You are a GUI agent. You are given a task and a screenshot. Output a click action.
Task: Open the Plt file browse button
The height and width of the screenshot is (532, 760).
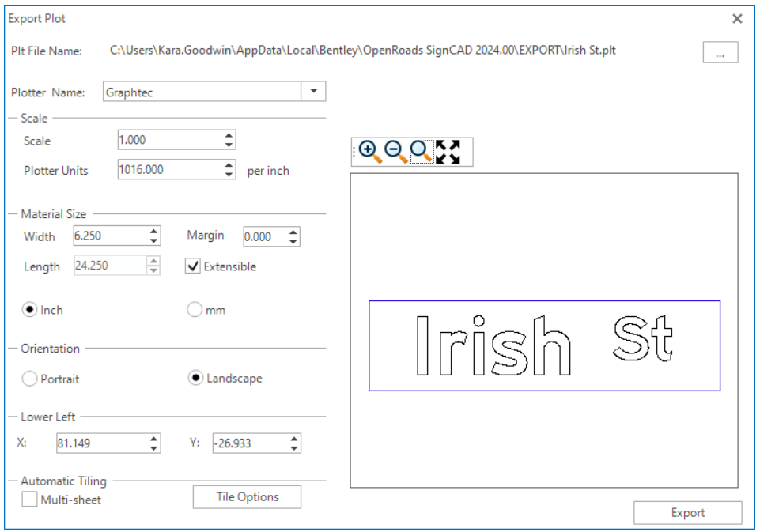coord(720,52)
